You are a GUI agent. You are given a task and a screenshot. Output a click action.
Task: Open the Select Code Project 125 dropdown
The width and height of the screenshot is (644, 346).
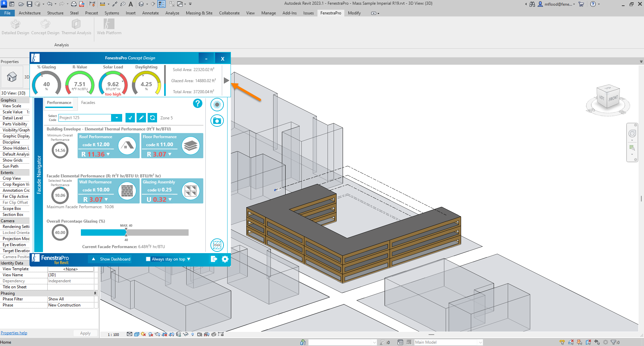[116, 118]
